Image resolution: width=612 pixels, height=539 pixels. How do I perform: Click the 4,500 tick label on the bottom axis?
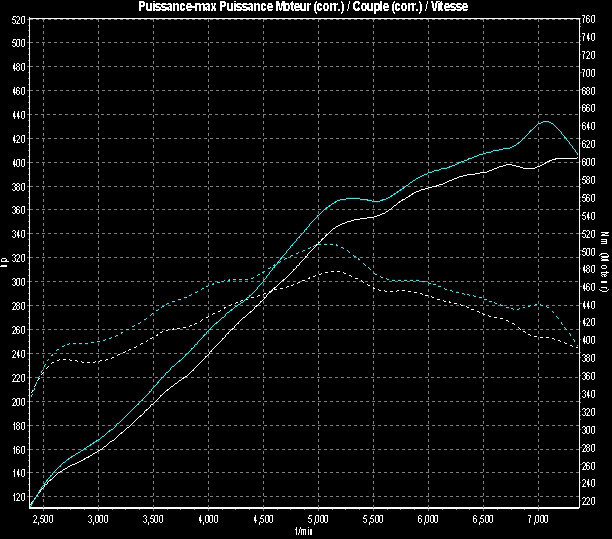click(263, 521)
